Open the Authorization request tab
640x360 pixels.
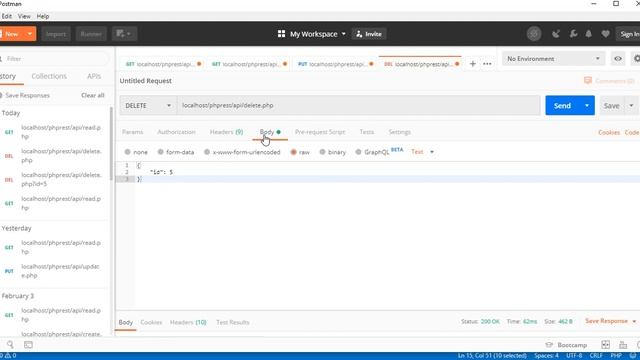[176, 132]
